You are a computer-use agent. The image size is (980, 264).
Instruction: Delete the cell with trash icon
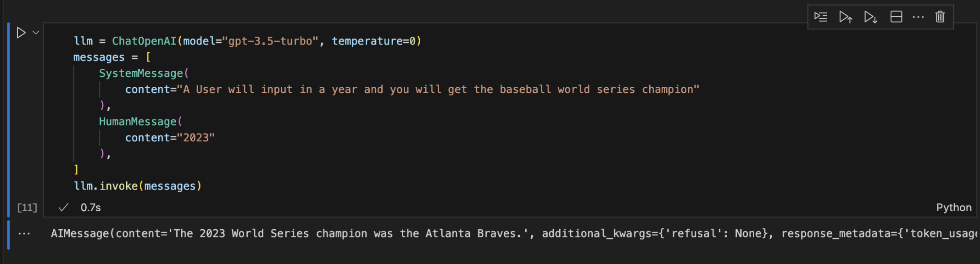coord(940,17)
